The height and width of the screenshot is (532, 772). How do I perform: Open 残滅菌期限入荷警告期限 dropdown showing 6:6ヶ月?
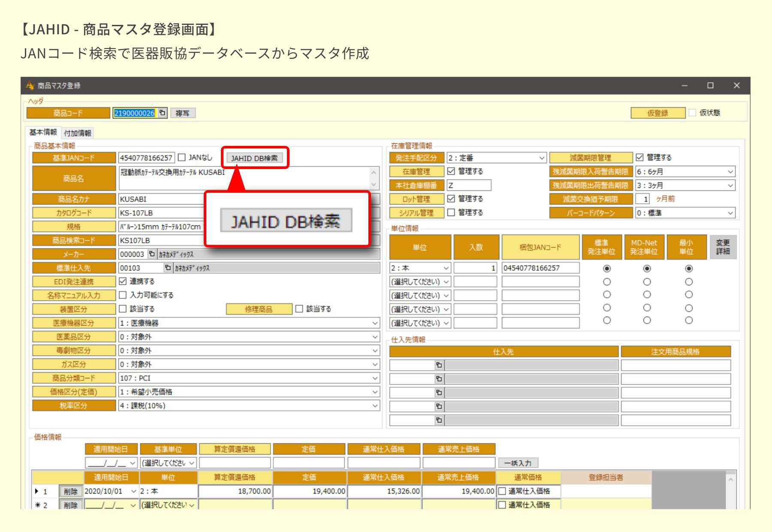pyautogui.click(x=685, y=172)
